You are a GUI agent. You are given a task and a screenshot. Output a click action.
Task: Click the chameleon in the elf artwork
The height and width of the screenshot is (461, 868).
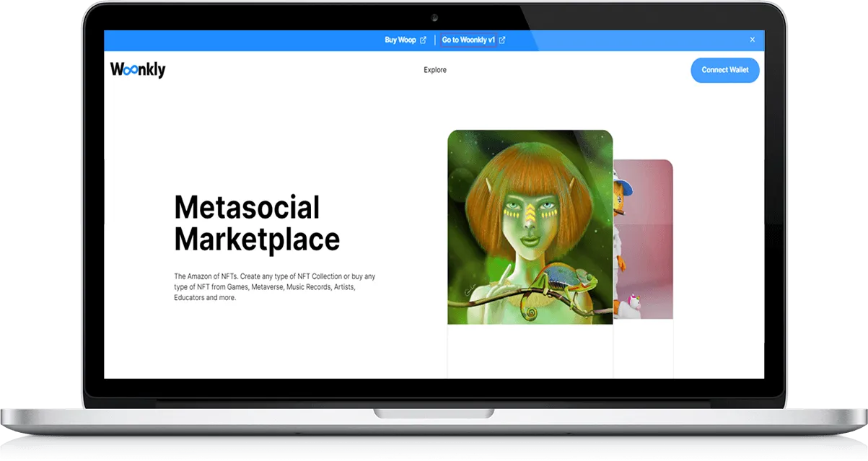566,281
